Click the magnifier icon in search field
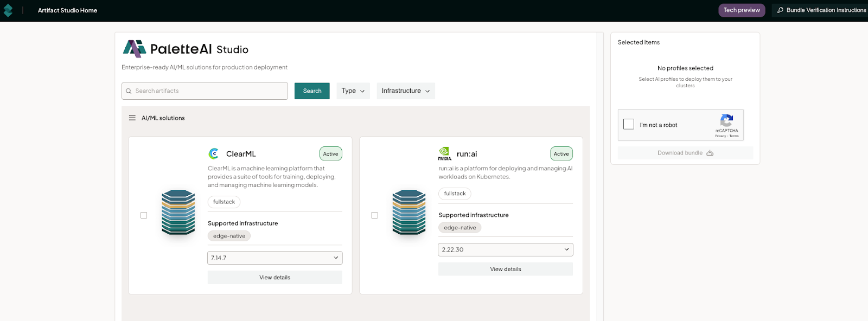This screenshot has height=321, width=868. coord(129,91)
